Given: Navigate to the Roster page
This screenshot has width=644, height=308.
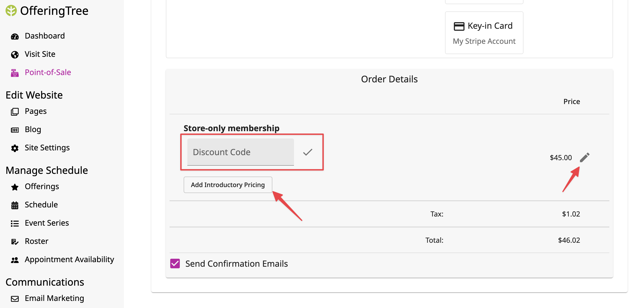Looking at the screenshot, I should click(x=36, y=241).
